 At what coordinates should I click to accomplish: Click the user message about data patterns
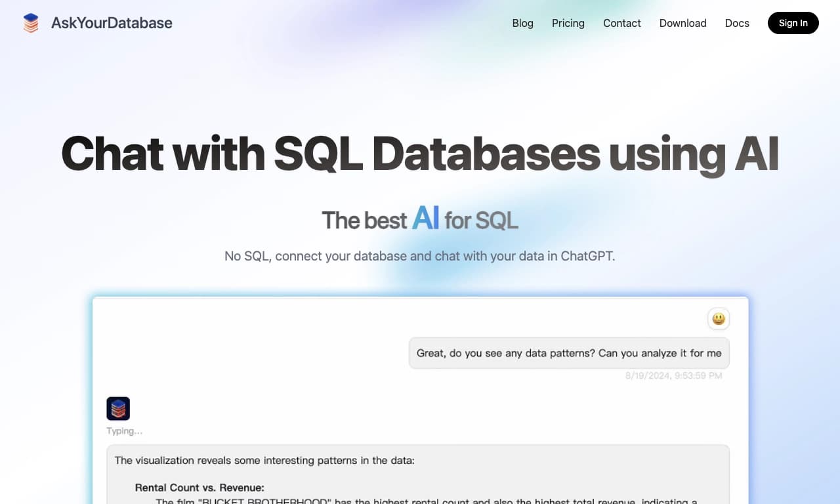click(569, 353)
